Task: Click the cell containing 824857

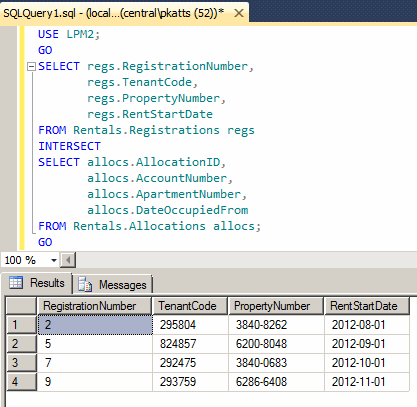Action: (x=190, y=344)
